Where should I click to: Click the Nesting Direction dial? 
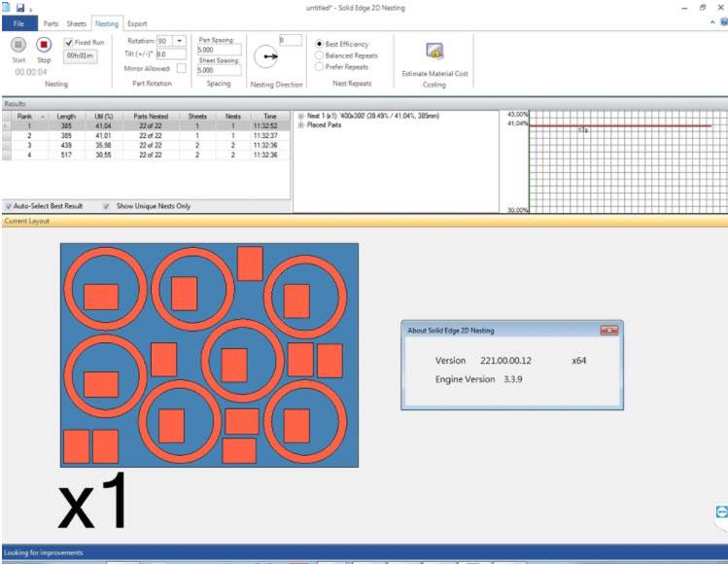coord(265,57)
